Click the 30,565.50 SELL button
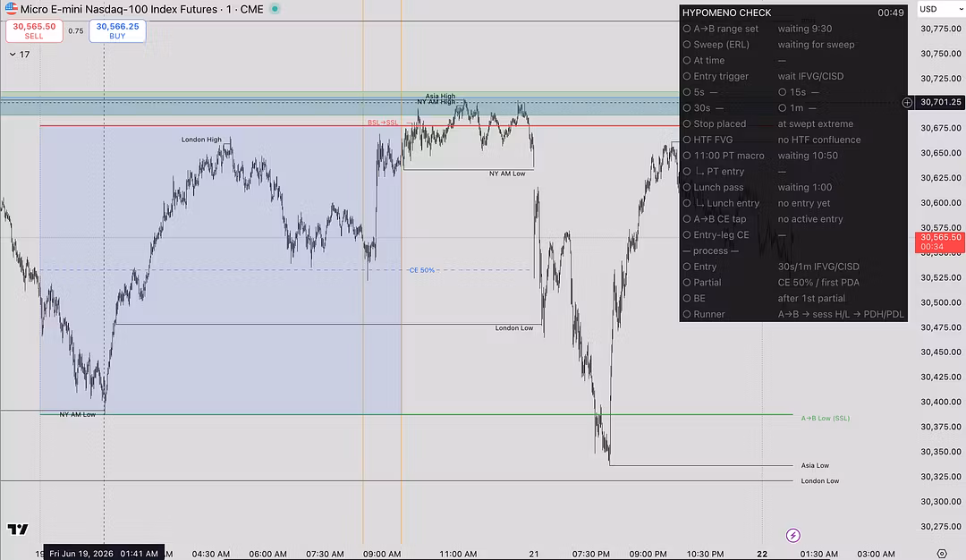 pos(34,30)
